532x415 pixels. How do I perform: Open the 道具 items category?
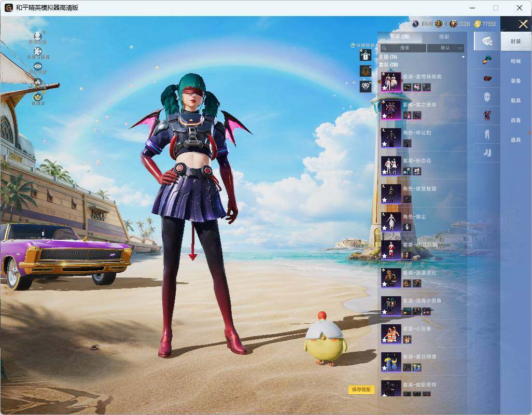coord(516,140)
